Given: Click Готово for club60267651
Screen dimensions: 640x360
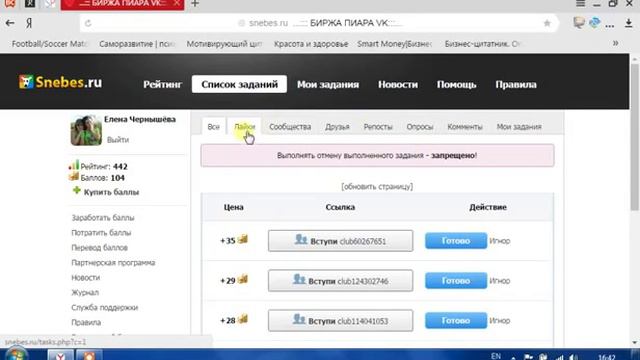Looking at the screenshot, I should click(456, 241).
